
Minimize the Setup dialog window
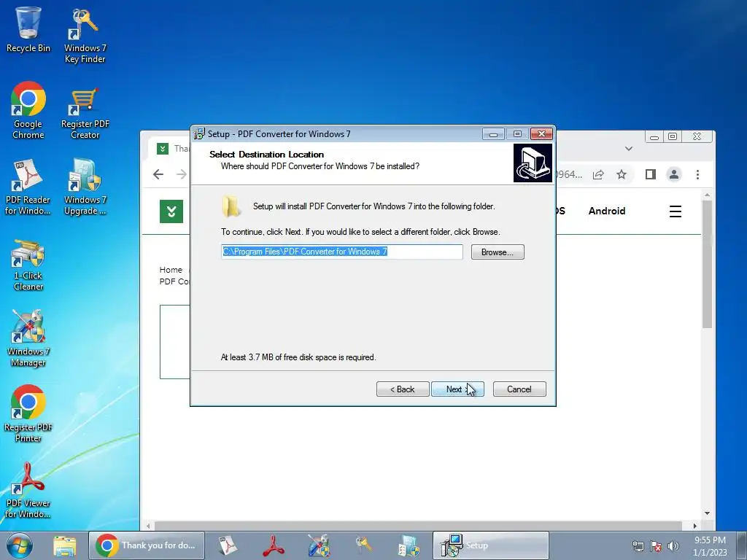[493, 134]
